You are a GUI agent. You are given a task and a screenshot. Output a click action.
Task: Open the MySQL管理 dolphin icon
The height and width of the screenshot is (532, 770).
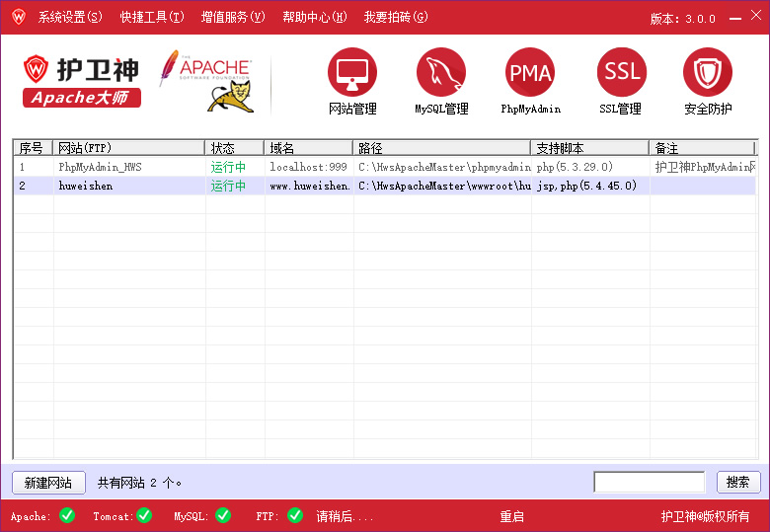tap(441, 72)
